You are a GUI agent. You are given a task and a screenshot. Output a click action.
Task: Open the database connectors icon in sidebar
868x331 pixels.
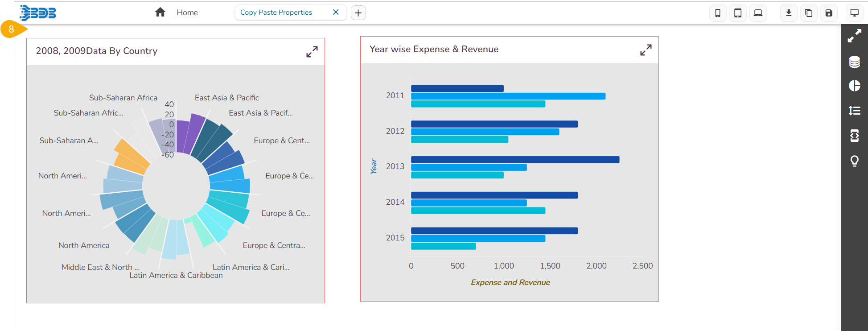(854, 62)
